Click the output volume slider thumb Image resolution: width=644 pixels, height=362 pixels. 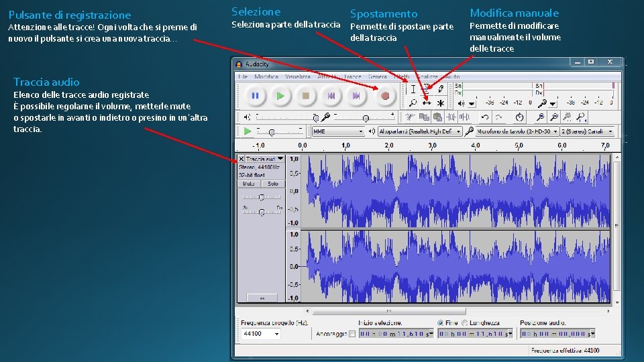pyautogui.click(x=315, y=119)
